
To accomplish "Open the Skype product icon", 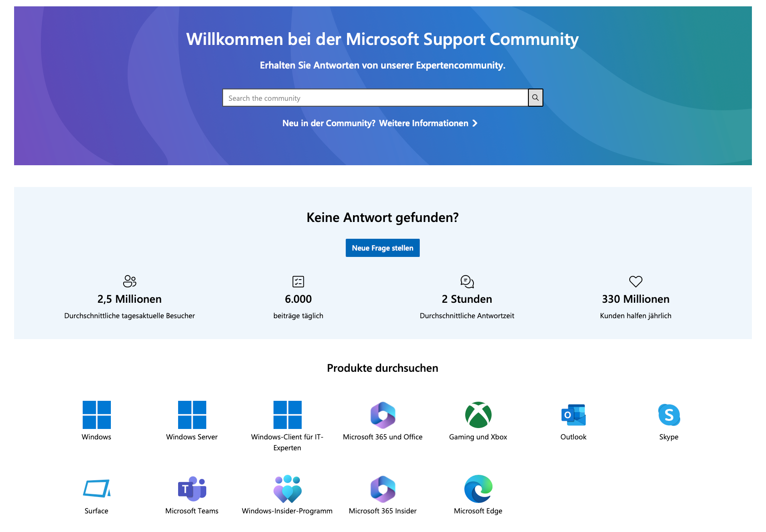I will (669, 414).
